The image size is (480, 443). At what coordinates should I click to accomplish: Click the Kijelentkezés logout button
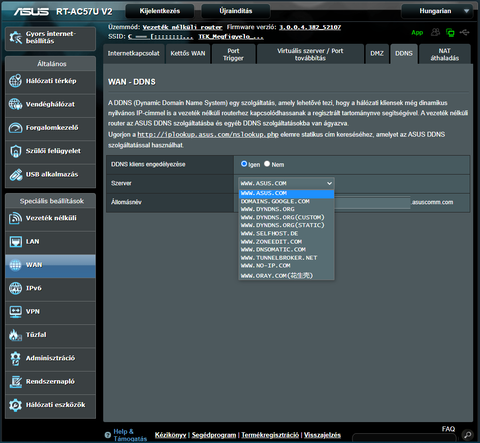[160, 11]
